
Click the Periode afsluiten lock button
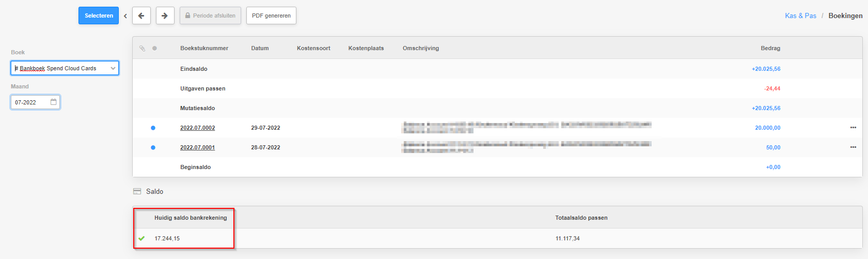click(x=210, y=16)
